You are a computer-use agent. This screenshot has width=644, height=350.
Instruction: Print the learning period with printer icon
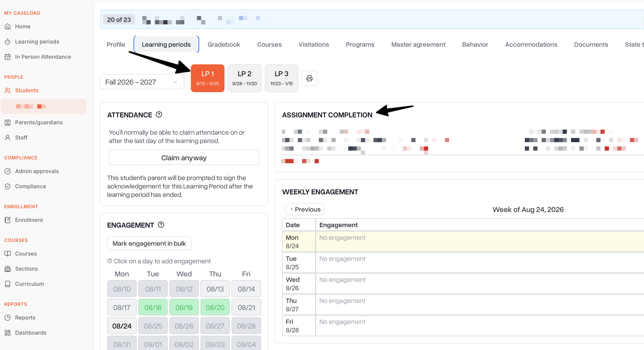(309, 78)
